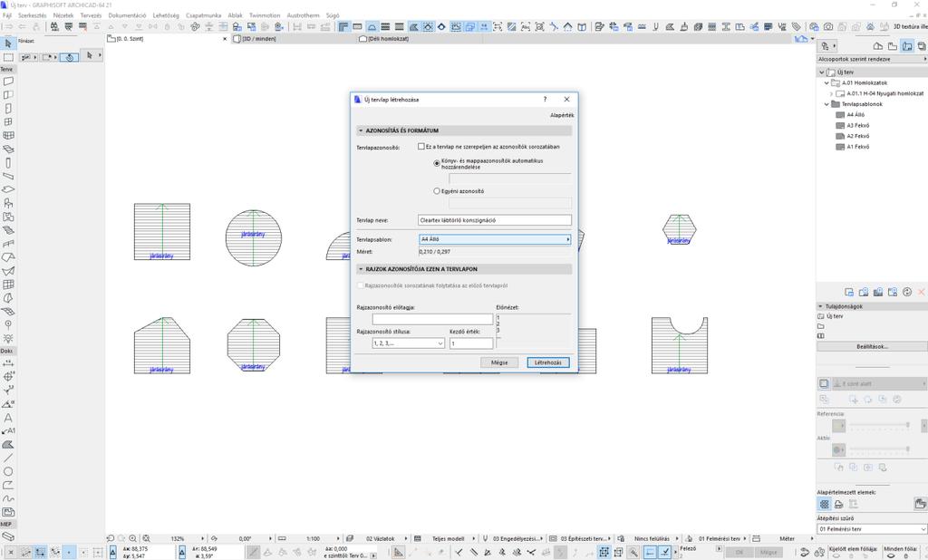
Task: Click the zoom-in magnifier in bottom bar
Action: [x=132, y=538]
